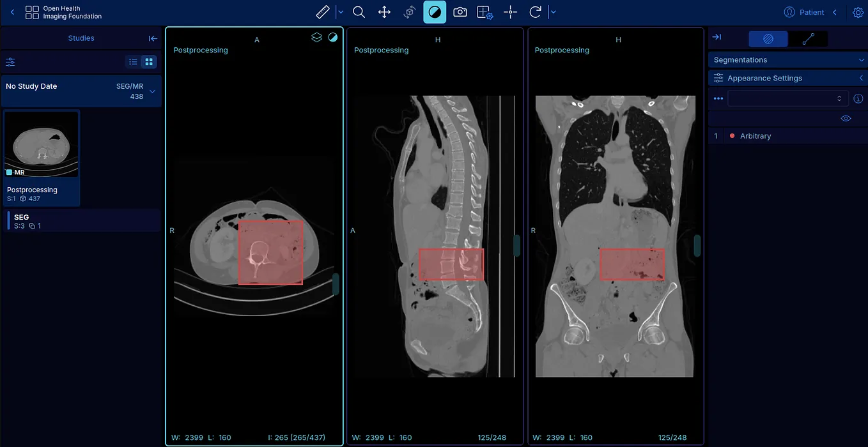Open the measurement tool dropdown arrow
This screenshot has height=447, width=868.
pyautogui.click(x=340, y=11)
